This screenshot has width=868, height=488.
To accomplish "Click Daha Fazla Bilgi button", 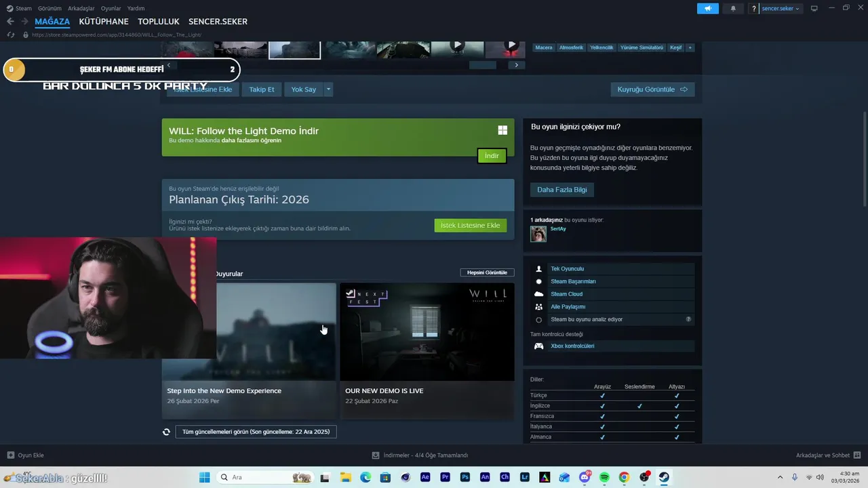I will pos(562,190).
